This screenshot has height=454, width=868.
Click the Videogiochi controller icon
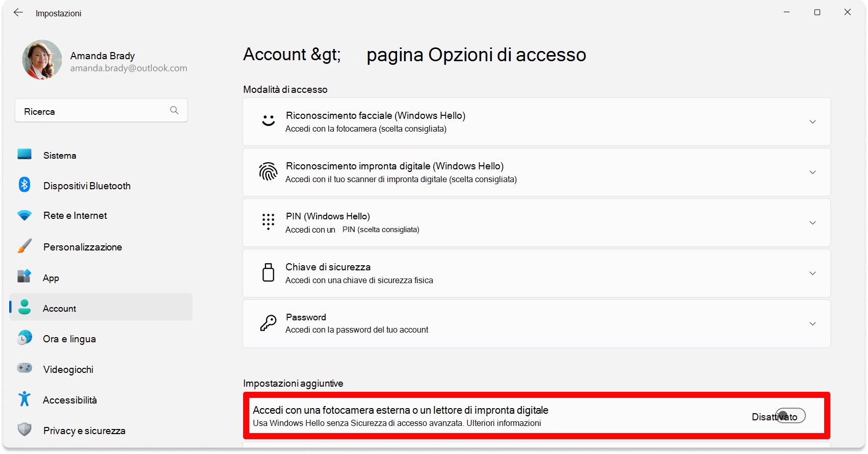pos(24,368)
